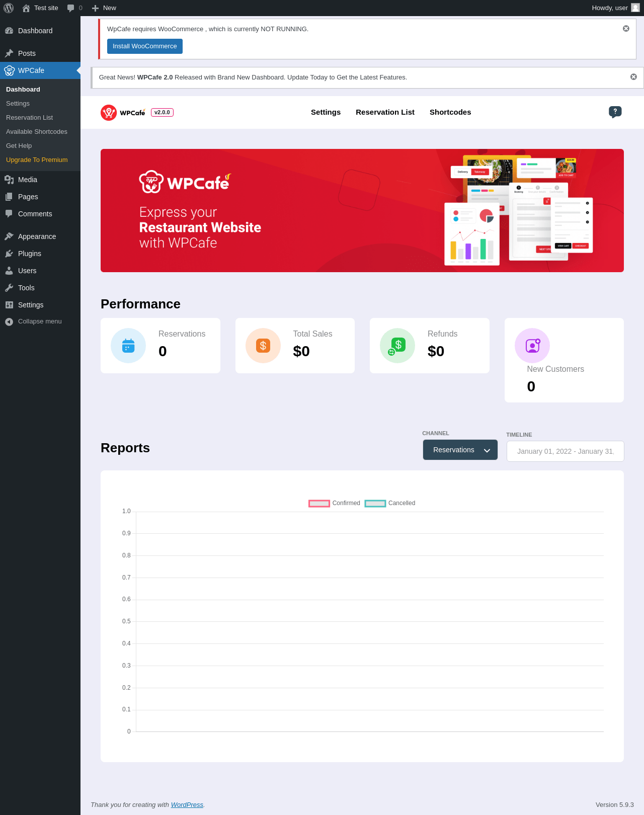The width and height of the screenshot is (644, 815).
Task: Open the help question mark chat icon
Action: [x=615, y=112]
